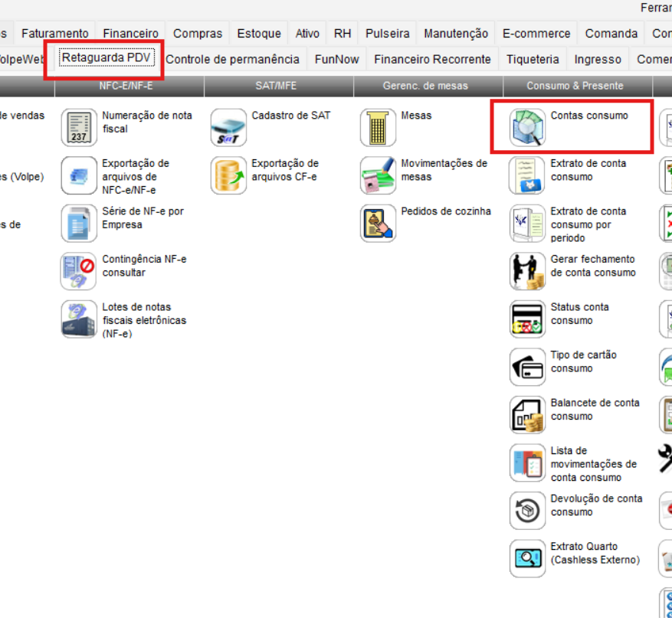Click the Consumo & Presente group header

575,86
